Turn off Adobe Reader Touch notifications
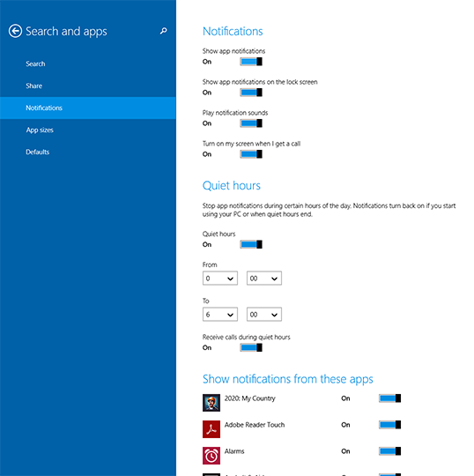The image size is (474, 476). point(390,425)
